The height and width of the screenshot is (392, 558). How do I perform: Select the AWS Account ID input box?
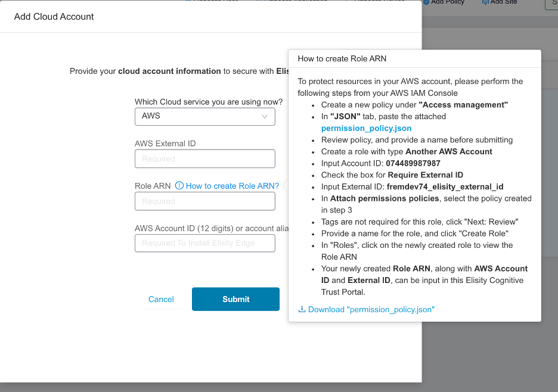point(205,243)
